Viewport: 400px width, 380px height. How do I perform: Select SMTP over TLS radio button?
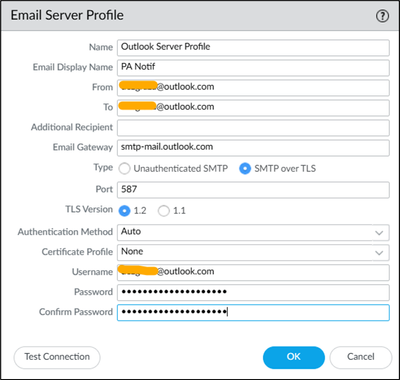(245, 169)
